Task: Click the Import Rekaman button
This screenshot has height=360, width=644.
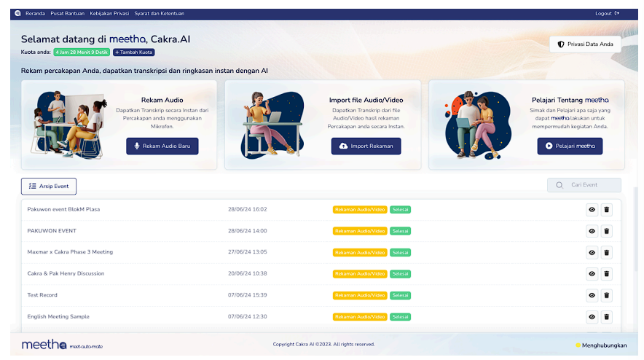Action: pos(366,146)
